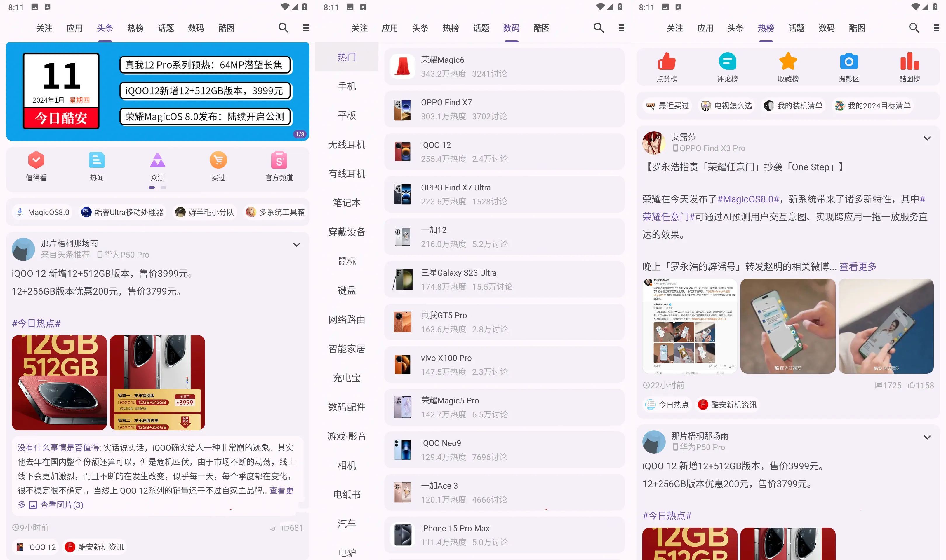This screenshot has height=560, width=946.
Task: Click 查看更多 link in 艾露莎 post
Action: pos(856,266)
